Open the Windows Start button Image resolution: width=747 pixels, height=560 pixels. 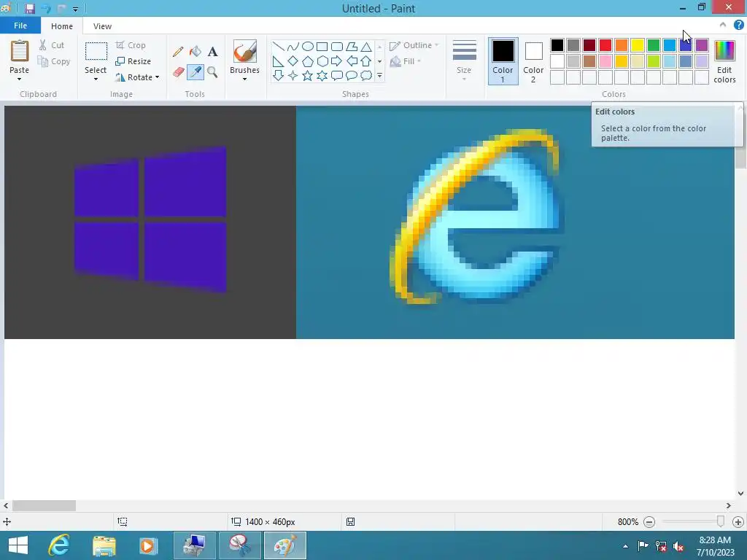pyautogui.click(x=18, y=545)
